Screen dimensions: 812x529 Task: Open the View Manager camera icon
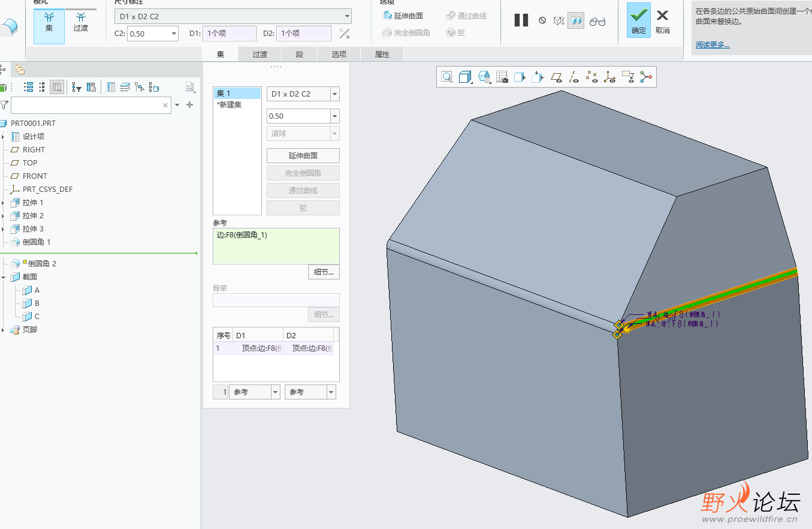point(502,77)
